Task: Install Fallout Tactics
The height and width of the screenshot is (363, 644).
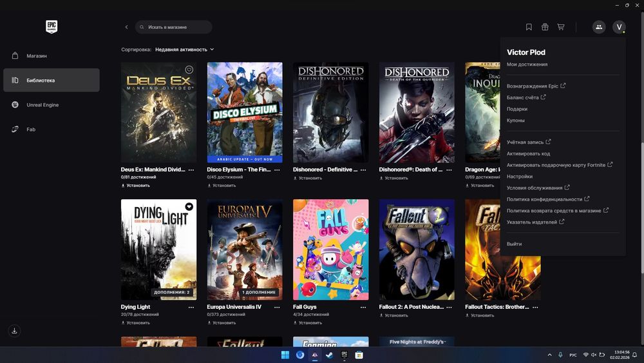Action: [x=480, y=315]
